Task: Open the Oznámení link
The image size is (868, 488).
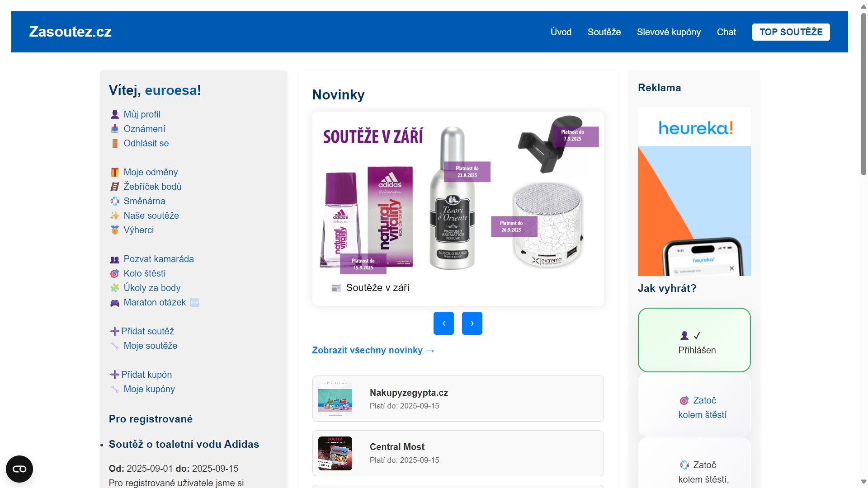Action: [x=144, y=129]
